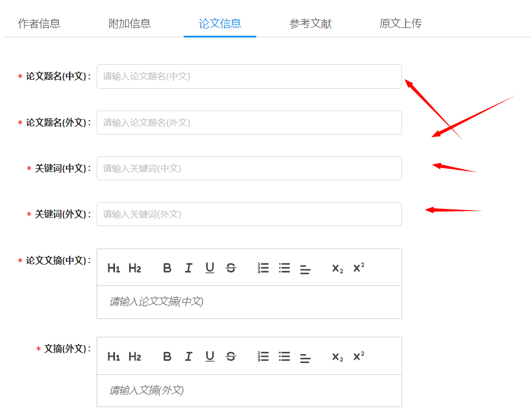This screenshot has width=531, height=420.
Task: Toggle bold in foreign abstract toolbar
Action: pos(167,356)
